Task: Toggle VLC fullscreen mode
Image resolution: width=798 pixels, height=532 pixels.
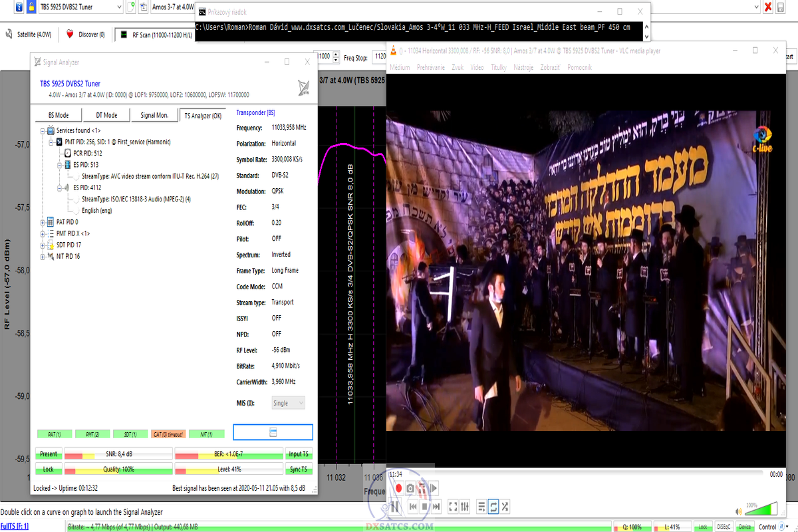Action: (x=453, y=507)
